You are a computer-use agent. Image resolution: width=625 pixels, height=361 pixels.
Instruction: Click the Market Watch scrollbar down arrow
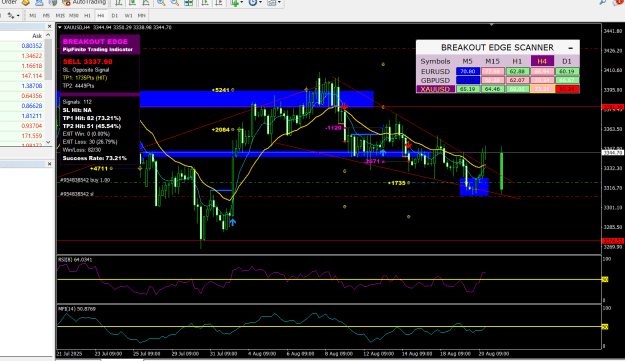pos(48,142)
